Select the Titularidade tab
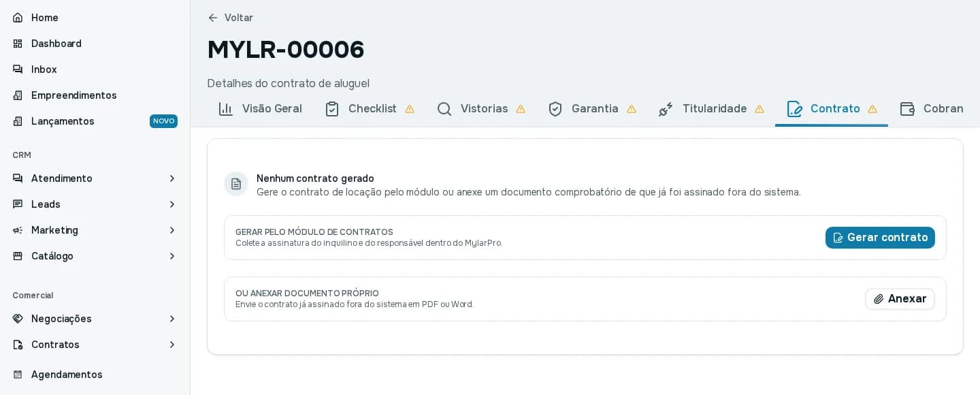This screenshot has width=980, height=395. [x=712, y=109]
